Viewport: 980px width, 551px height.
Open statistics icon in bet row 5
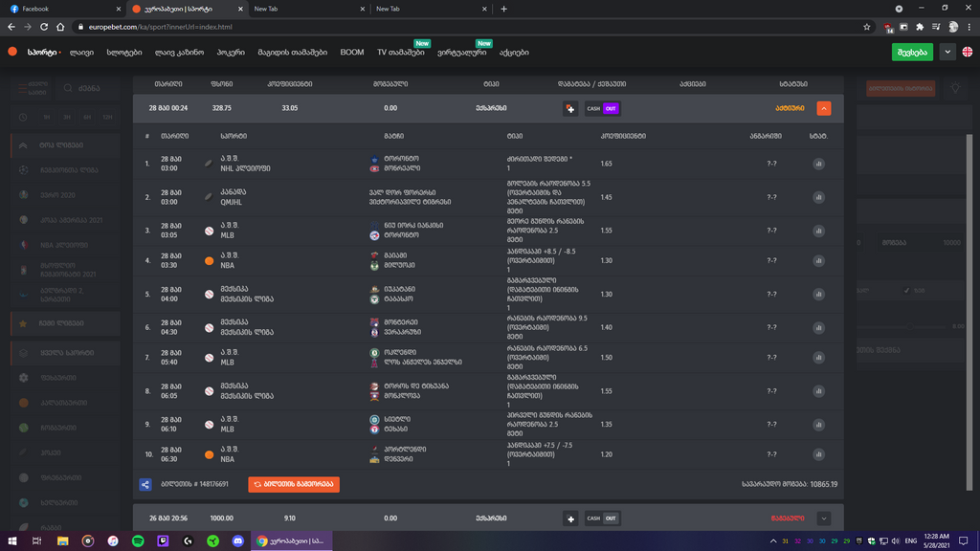pos(818,295)
